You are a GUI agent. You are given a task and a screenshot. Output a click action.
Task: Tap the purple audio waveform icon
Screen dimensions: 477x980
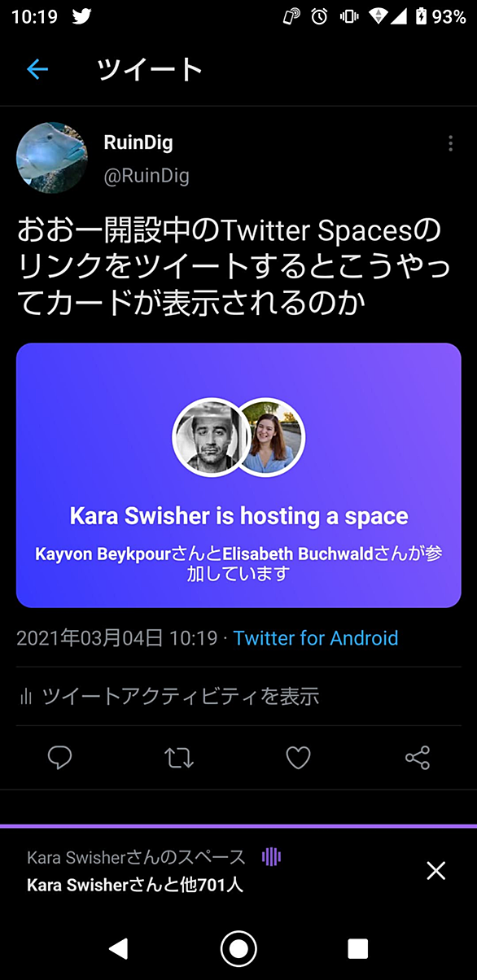coord(271,856)
